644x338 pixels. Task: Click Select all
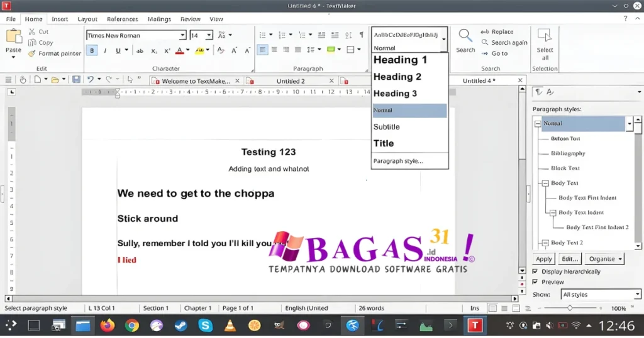[545, 45]
